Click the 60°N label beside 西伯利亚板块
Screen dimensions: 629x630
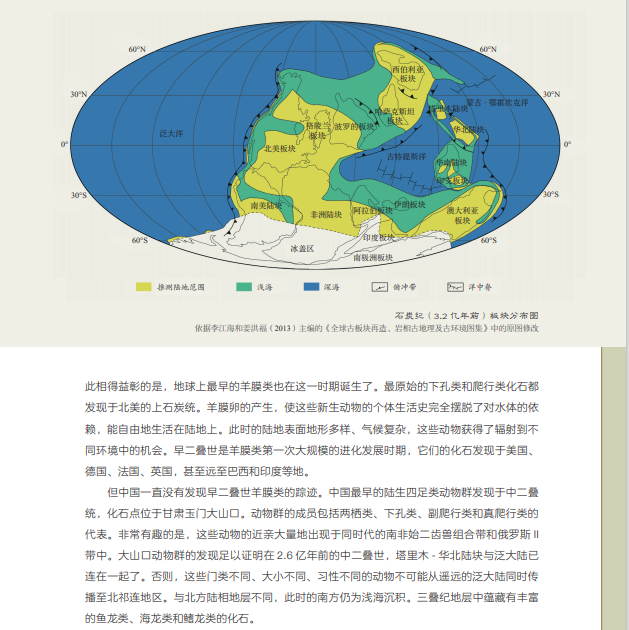488,49
